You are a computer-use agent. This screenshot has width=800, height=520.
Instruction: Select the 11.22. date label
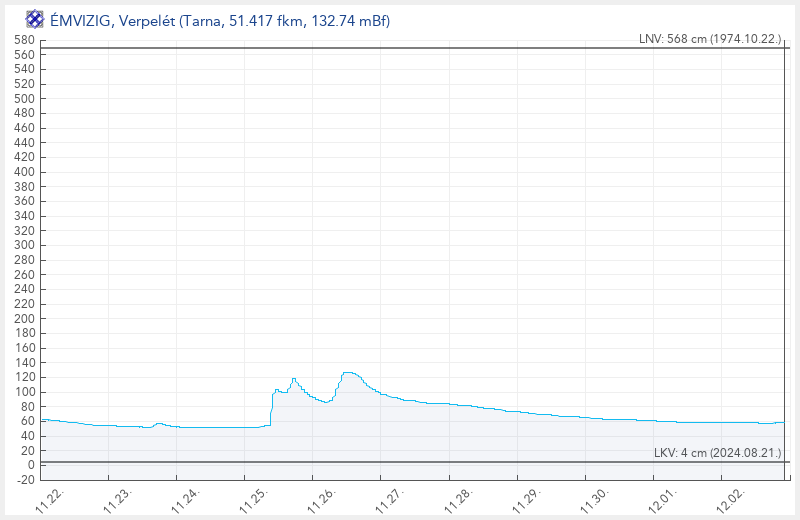(50, 499)
